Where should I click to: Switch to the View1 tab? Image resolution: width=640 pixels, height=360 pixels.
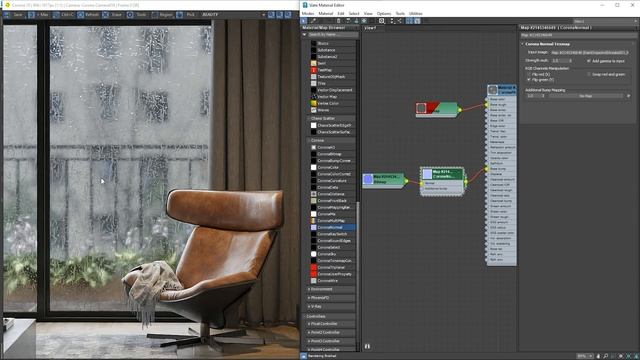click(x=370, y=28)
